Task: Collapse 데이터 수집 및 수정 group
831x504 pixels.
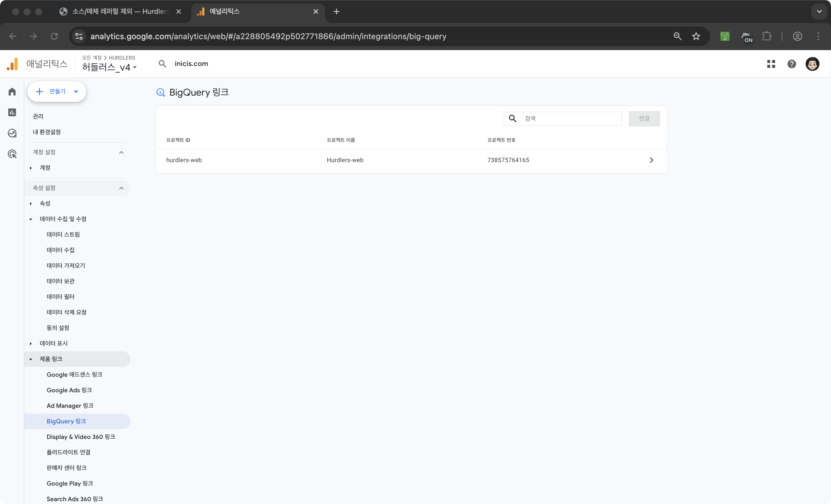Action: pyautogui.click(x=31, y=219)
